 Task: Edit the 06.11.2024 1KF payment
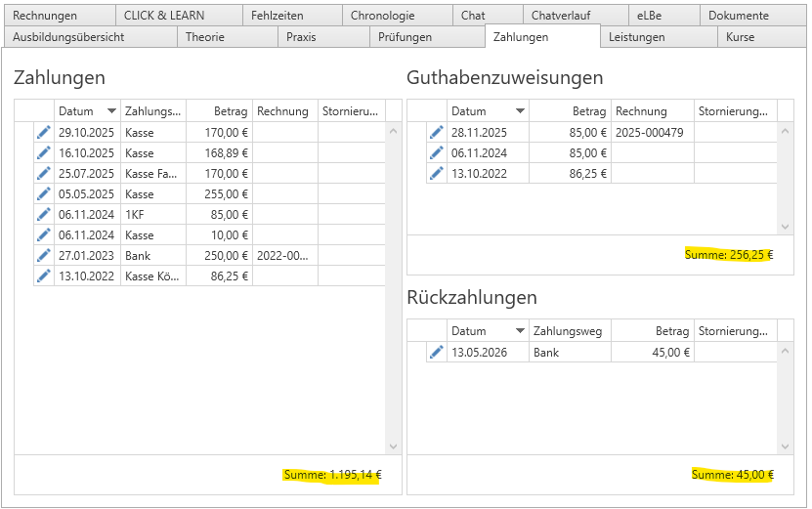coord(44,214)
